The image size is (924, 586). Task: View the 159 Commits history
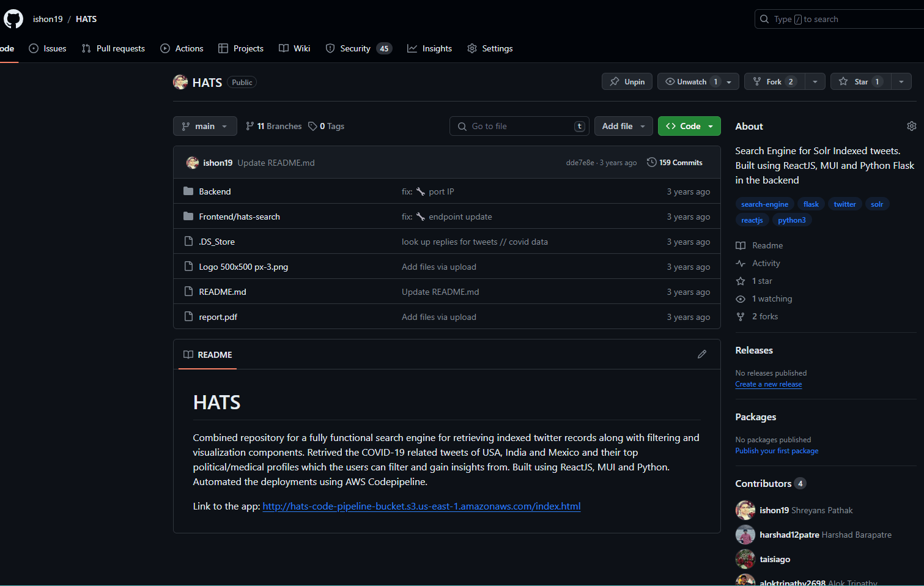[675, 163]
